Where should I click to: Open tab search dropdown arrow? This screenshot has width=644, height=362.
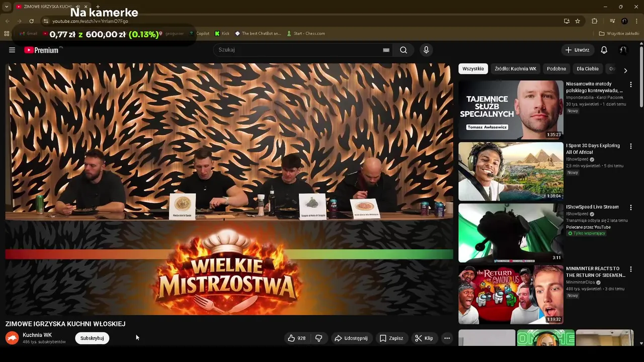tap(7, 7)
